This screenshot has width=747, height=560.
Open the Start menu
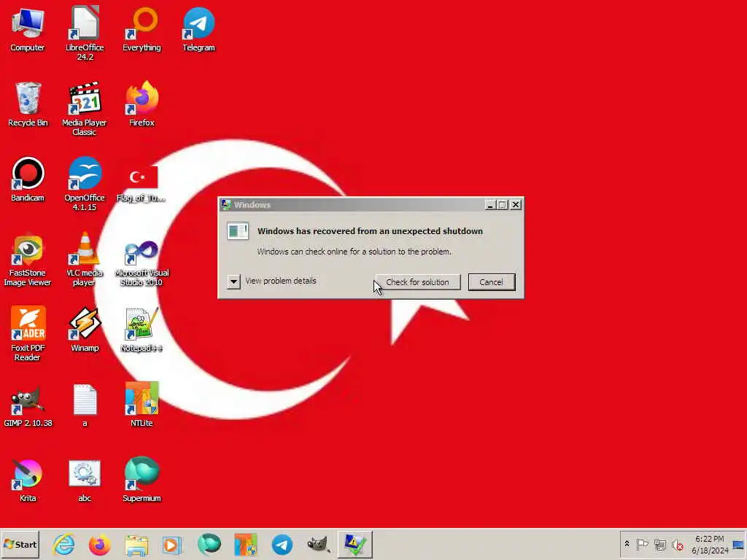point(20,544)
